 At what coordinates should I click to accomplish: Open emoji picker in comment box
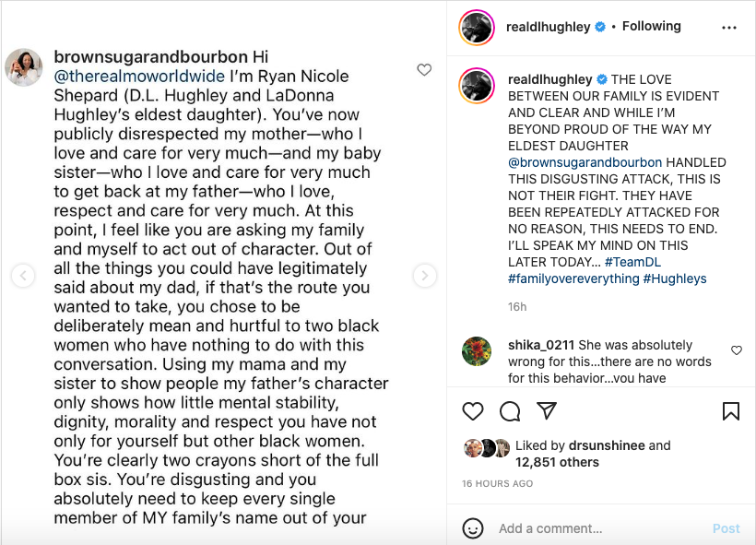click(x=472, y=528)
